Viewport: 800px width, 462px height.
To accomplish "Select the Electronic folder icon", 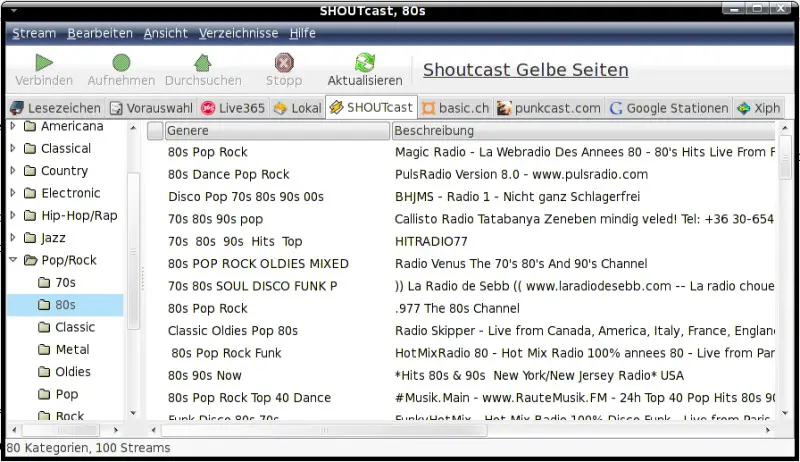I will 30,193.
